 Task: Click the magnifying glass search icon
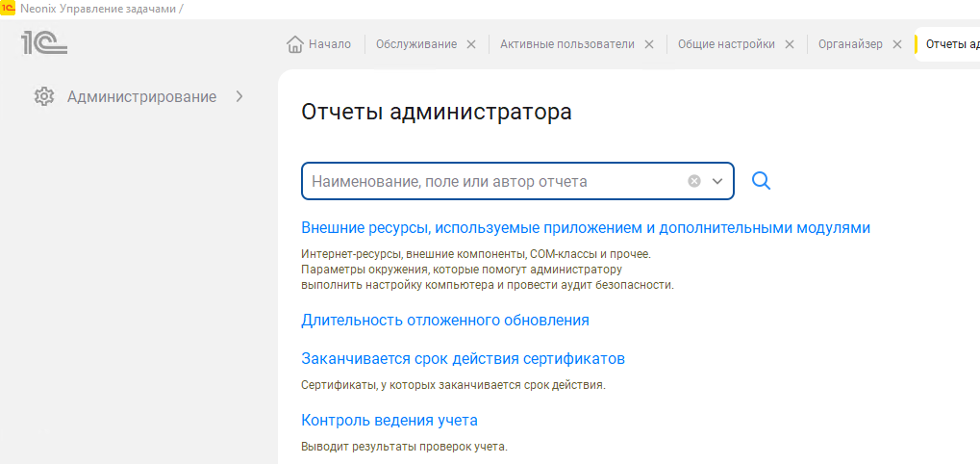pyautogui.click(x=761, y=181)
